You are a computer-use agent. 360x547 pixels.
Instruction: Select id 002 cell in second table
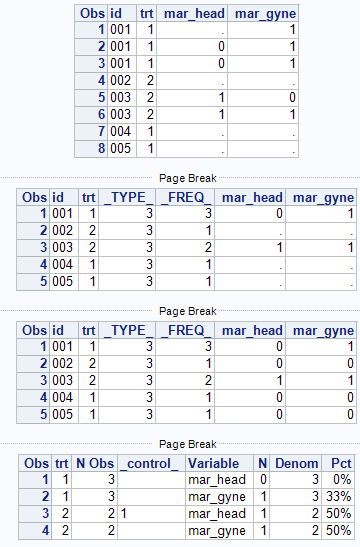coord(64,231)
